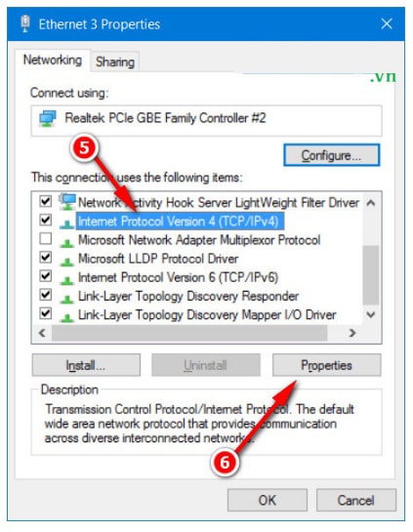The width and height of the screenshot is (413, 532).
Task: Enable Microsoft Network Adapter Multiplexor Protocol checkbox
Action: (x=46, y=238)
